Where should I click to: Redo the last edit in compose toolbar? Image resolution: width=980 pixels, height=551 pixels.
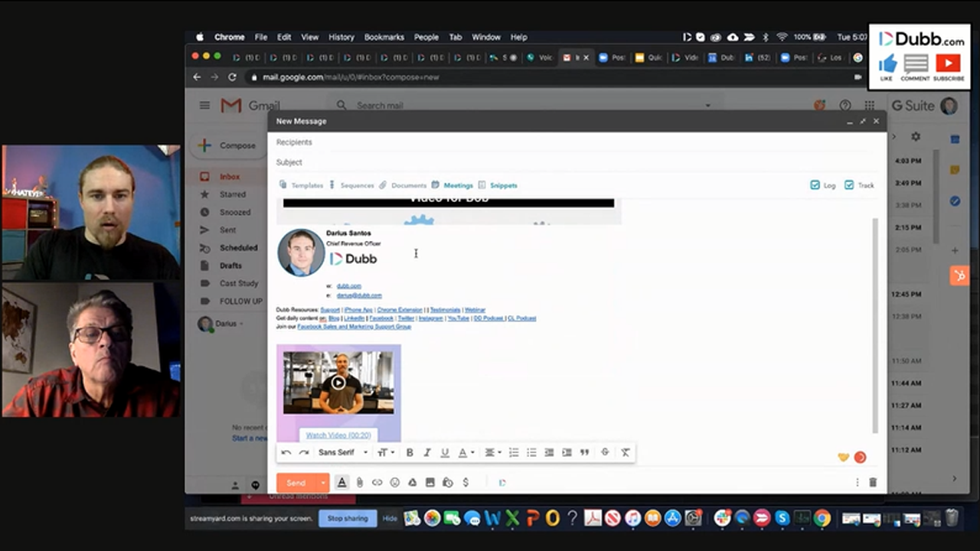click(x=303, y=452)
